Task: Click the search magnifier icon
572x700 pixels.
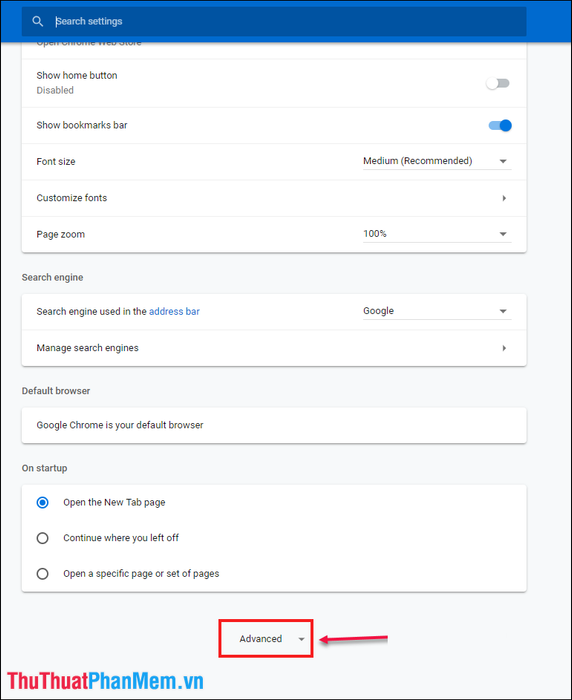Action: (x=38, y=21)
